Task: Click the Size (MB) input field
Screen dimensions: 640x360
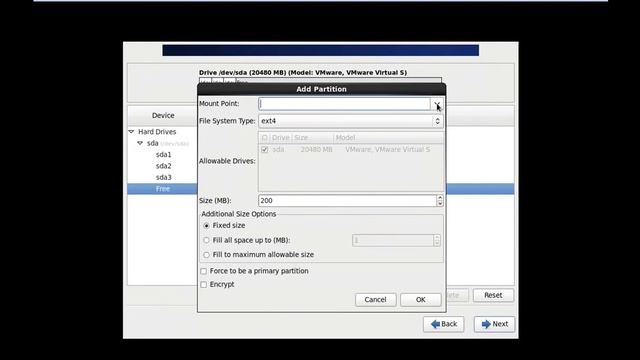Action: tap(347, 200)
